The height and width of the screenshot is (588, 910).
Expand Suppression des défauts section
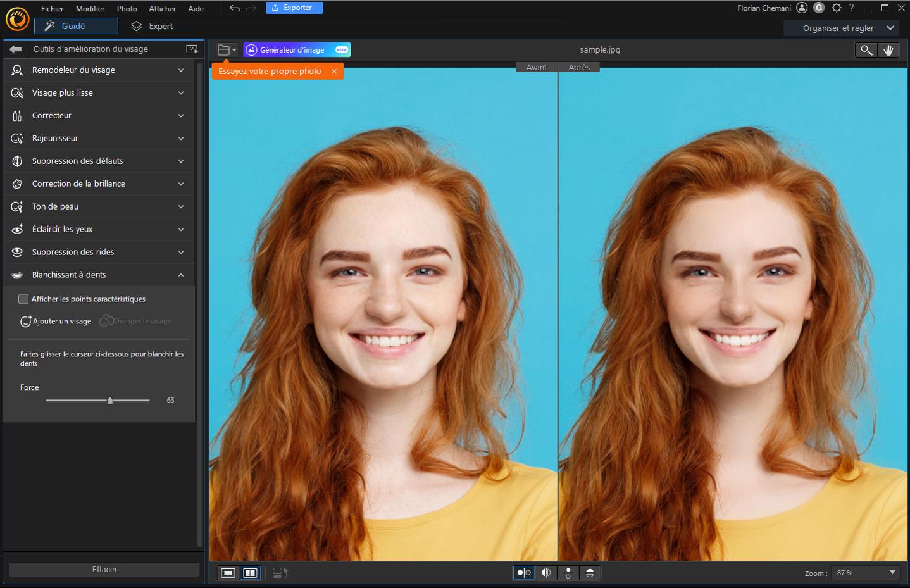[181, 161]
